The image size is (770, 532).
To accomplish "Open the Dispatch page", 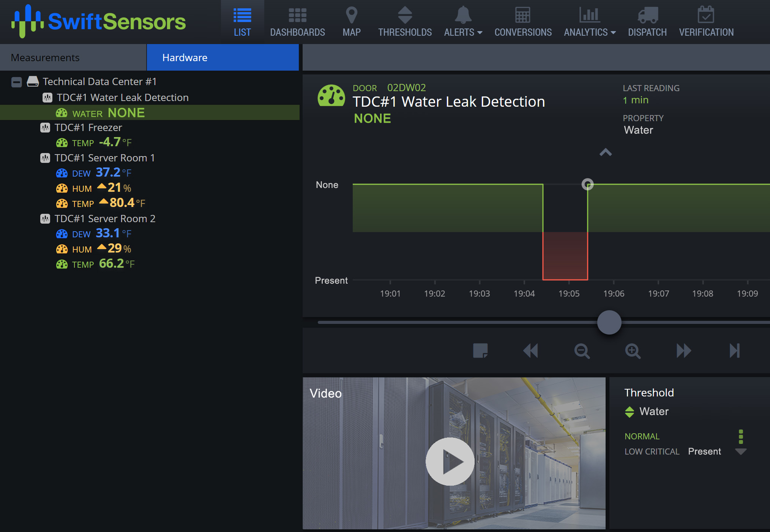I will [647, 22].
